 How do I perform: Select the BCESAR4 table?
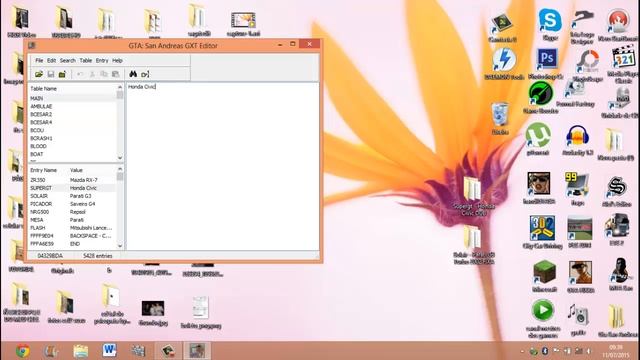pos(72,122)
